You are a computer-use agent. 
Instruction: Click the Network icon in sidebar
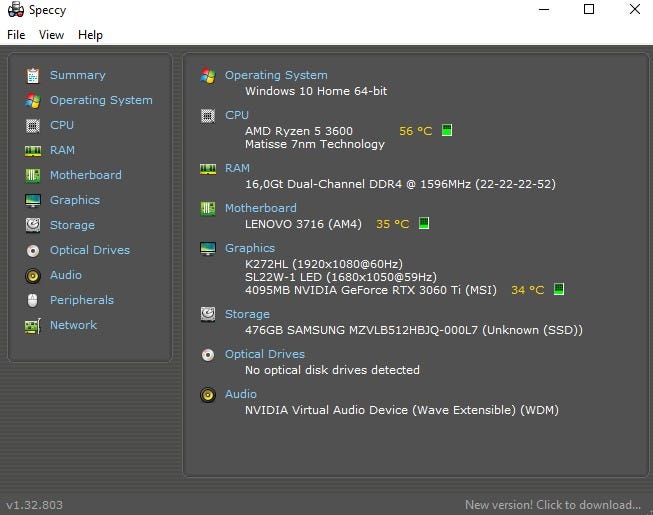(x=33, y=325)
